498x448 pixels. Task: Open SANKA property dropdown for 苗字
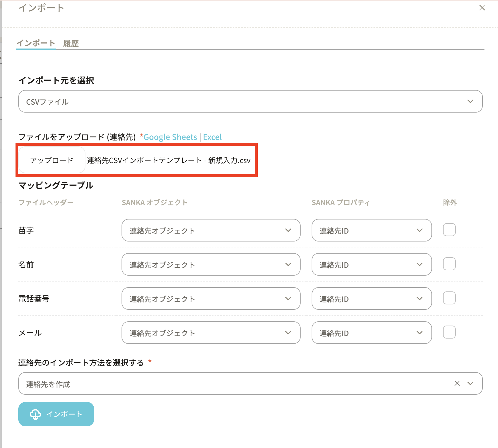[371, 230]
